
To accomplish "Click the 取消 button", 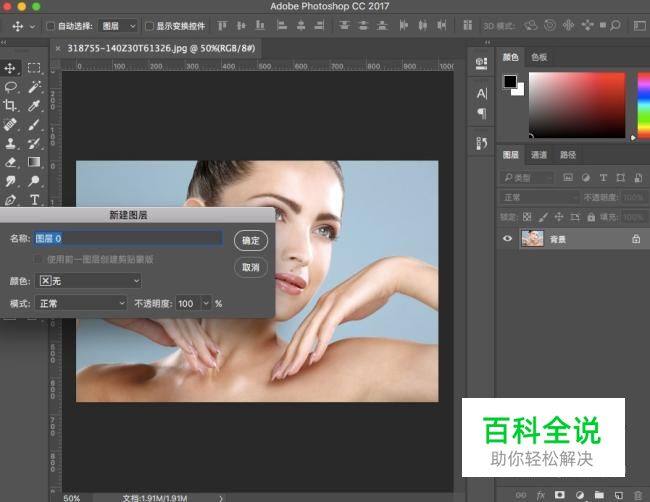I will (x=251, y=267).
